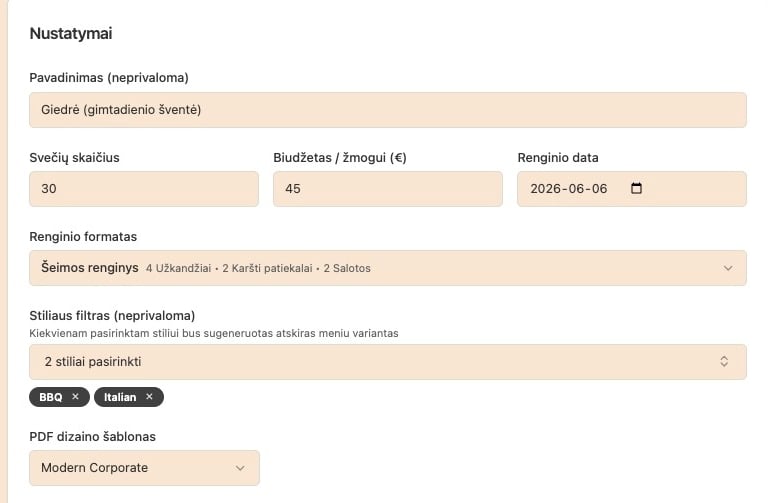The width and height of the screenshot is (768, 503).
Task: Click the budget per person field showing 45
Action: click(388, 189)
